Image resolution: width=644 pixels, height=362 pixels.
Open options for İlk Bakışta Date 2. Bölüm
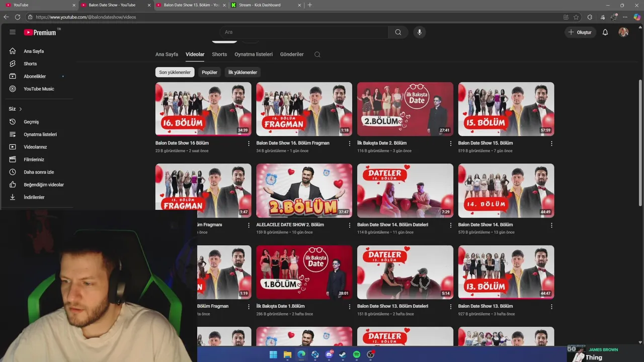point(450,143)
